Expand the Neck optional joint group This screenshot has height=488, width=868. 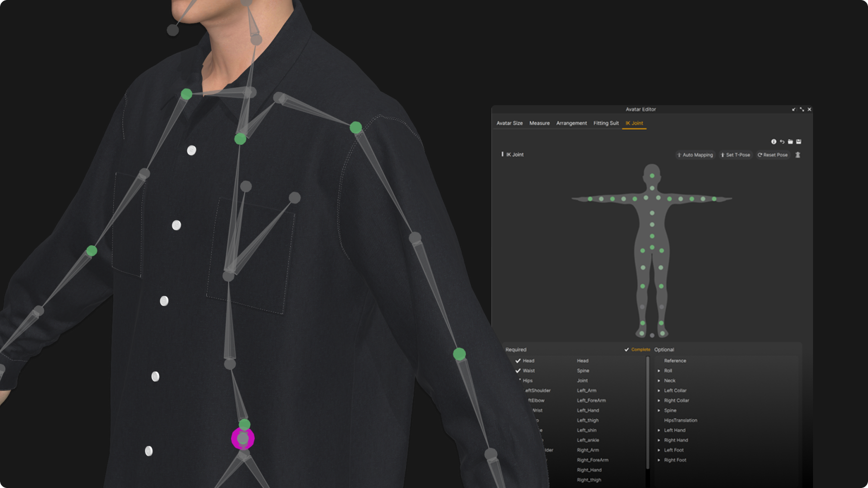[x=659, y=381]
